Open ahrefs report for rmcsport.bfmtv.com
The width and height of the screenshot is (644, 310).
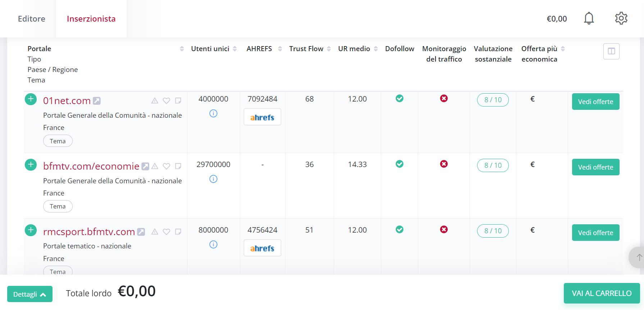click(262, 248)
